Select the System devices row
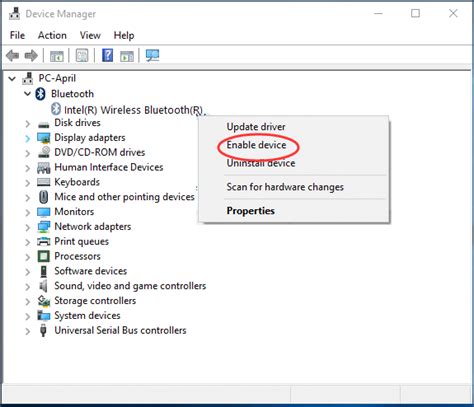This screenshot has width=474, height=407. (87, 315)
